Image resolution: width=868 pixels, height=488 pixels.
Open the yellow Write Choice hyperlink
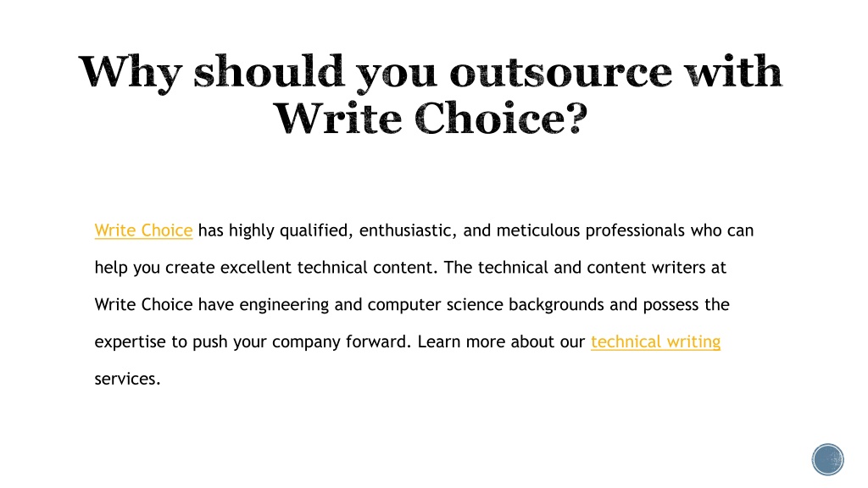click(x=143, y=230)
